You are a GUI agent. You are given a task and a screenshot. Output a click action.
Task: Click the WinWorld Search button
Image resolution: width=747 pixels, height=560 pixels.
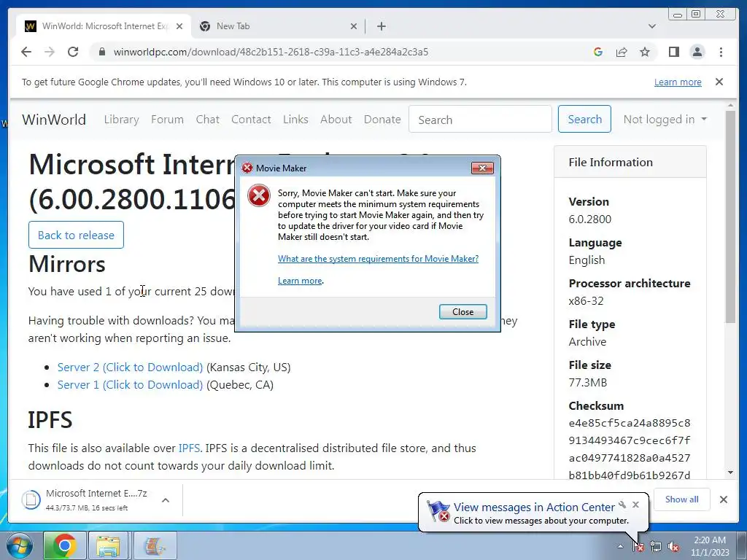(584, 119)
